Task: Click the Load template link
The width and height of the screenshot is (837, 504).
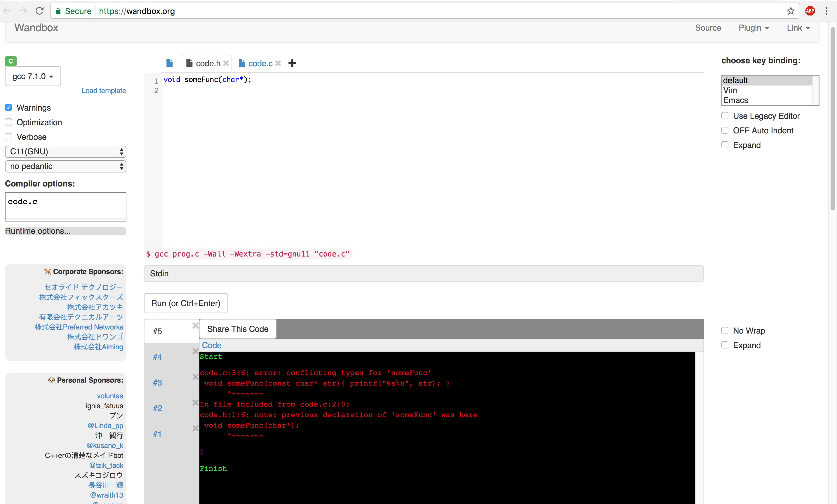Action: [x=104, y=91]
